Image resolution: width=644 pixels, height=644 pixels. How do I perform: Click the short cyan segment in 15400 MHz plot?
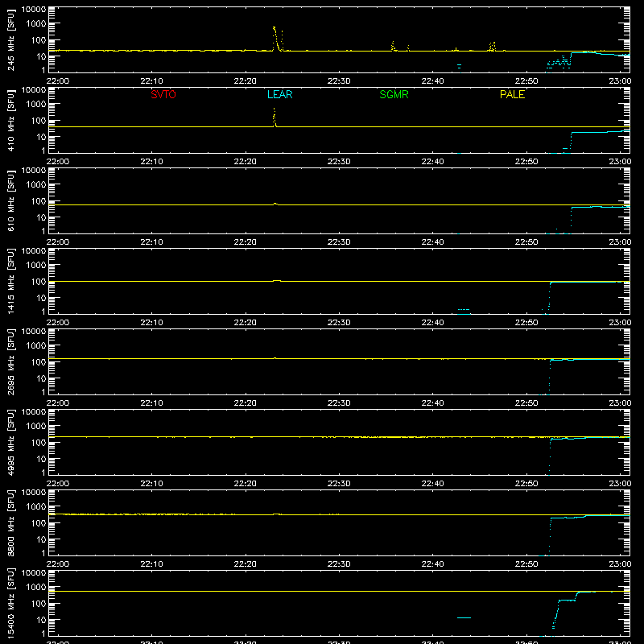464,617
